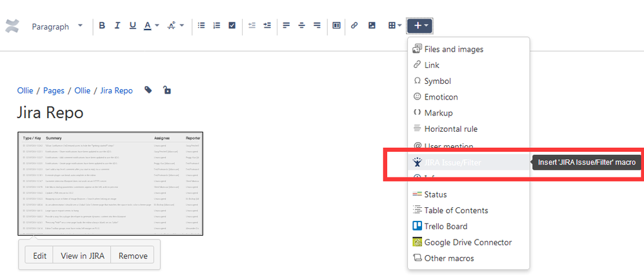Toggle italic formatting

coord(117,25)
